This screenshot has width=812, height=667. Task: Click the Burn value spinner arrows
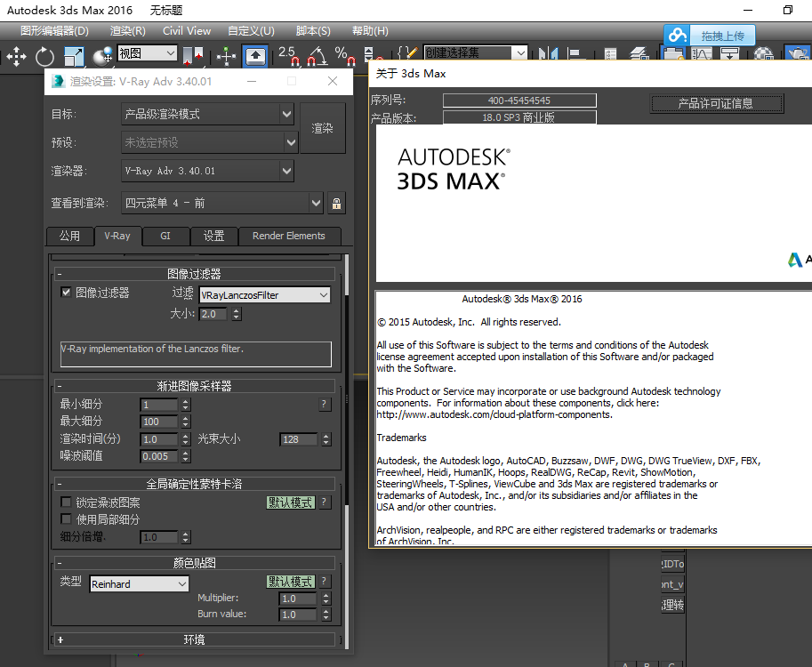326,615
